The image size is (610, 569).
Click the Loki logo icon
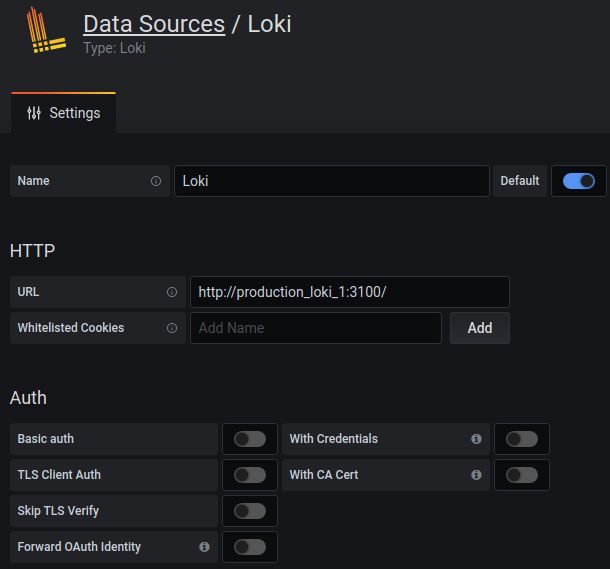(46, 30)
